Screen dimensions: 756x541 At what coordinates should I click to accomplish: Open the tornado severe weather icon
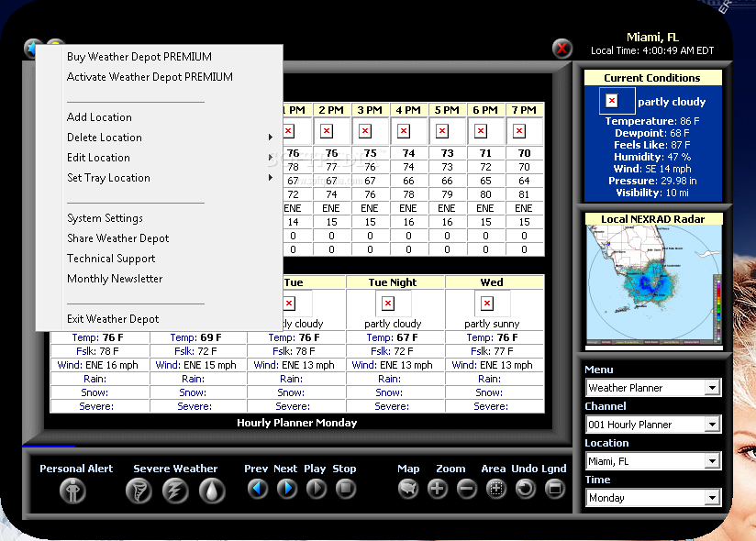pos(139,491)
